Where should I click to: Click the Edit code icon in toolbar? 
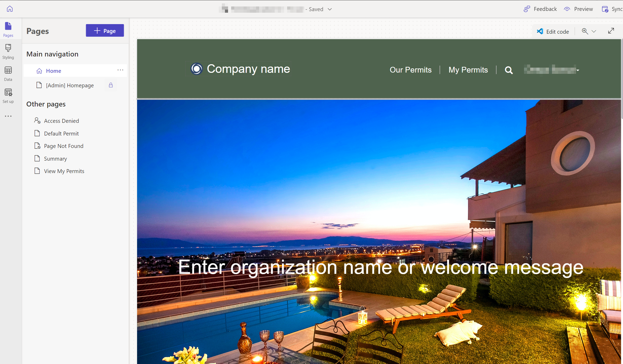540,31
